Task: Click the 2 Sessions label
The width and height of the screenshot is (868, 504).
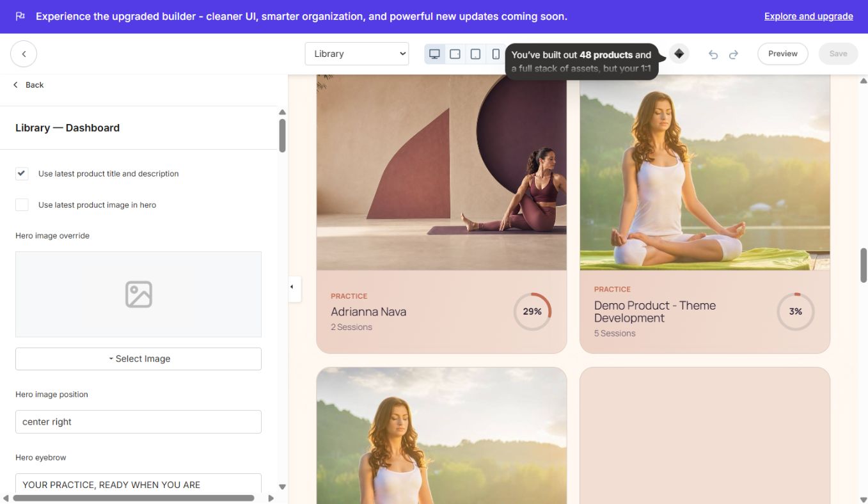Action: (351, 327)
